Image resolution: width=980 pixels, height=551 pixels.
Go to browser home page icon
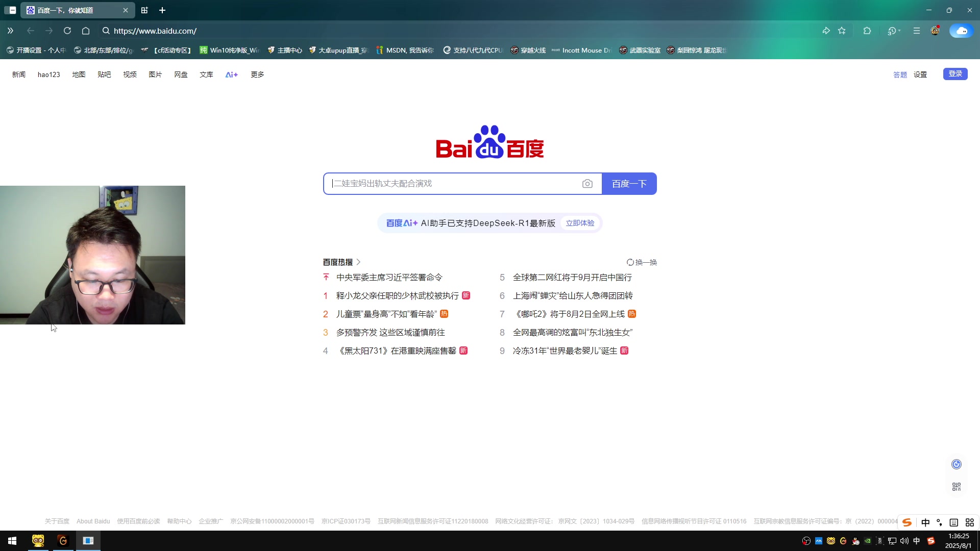(86, 31)
